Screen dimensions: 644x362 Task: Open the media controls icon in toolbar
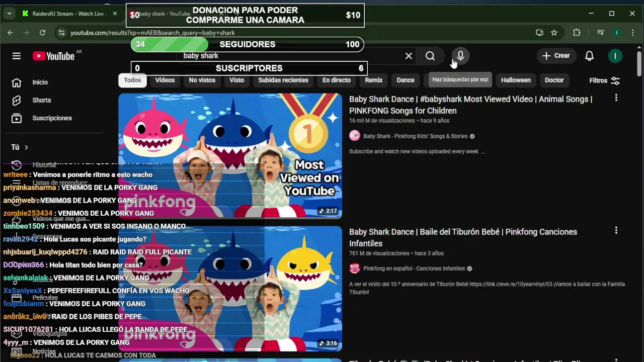(x=600, y=33)
